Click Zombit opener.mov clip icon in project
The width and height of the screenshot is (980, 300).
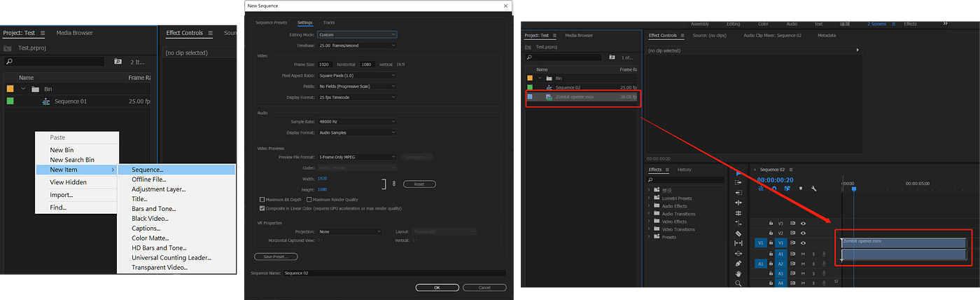549,97
